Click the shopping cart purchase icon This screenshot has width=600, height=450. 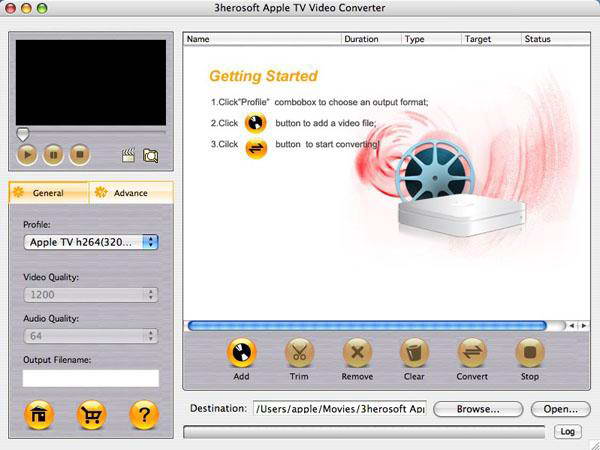coord(91,415)
